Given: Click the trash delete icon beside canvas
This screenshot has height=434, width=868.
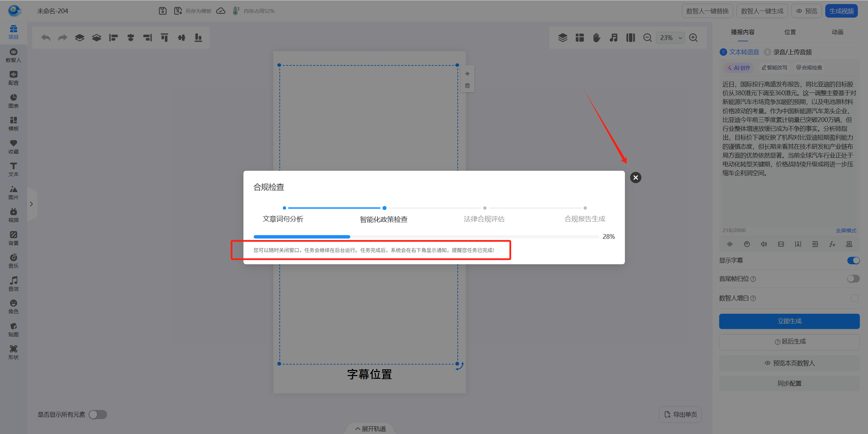Looking at the screenshot, I should 468,86.
